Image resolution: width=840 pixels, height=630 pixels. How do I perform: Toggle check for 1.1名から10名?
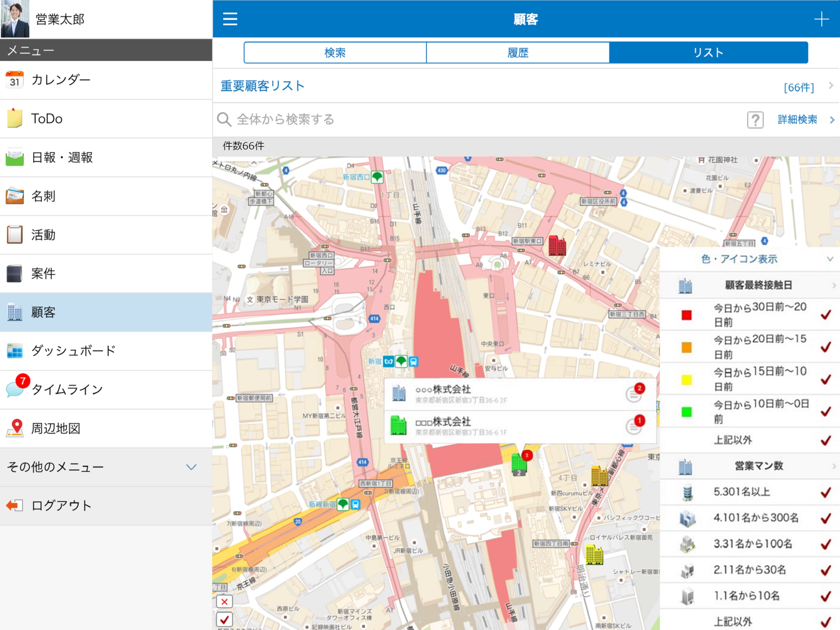pos(826,596)
